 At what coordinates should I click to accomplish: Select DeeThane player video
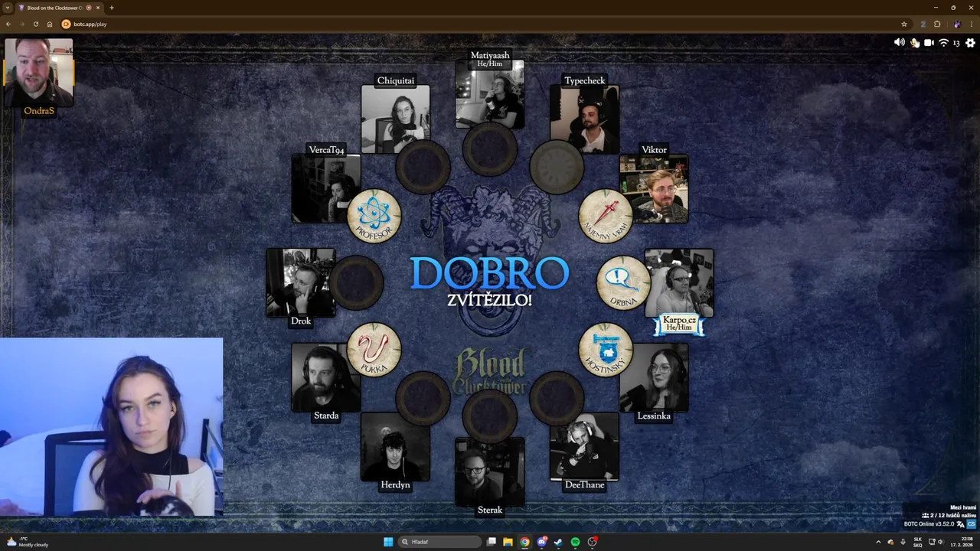(x=584, y=447)
